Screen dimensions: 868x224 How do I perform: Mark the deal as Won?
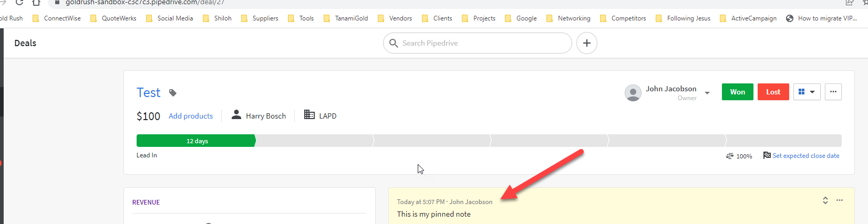(x=737, y=92)
